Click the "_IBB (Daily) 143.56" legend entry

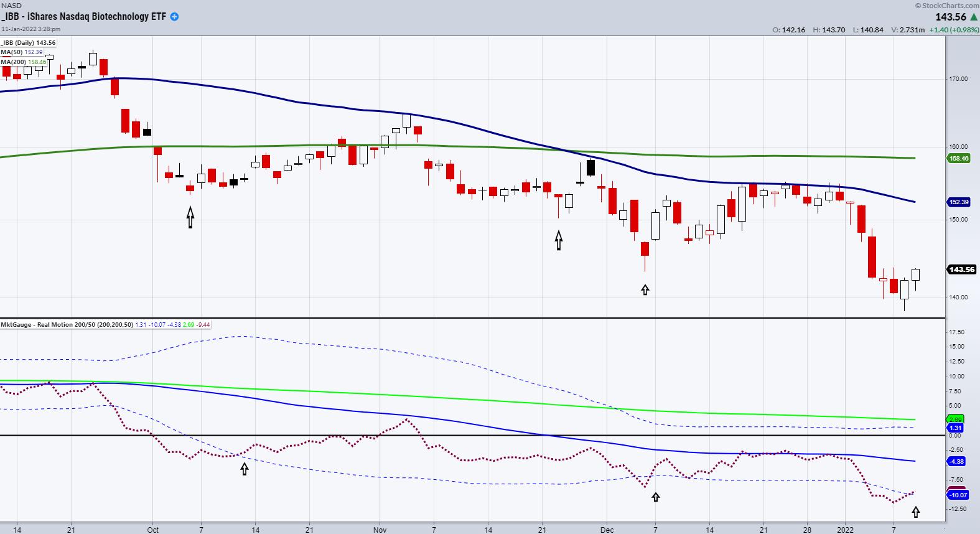29,43
